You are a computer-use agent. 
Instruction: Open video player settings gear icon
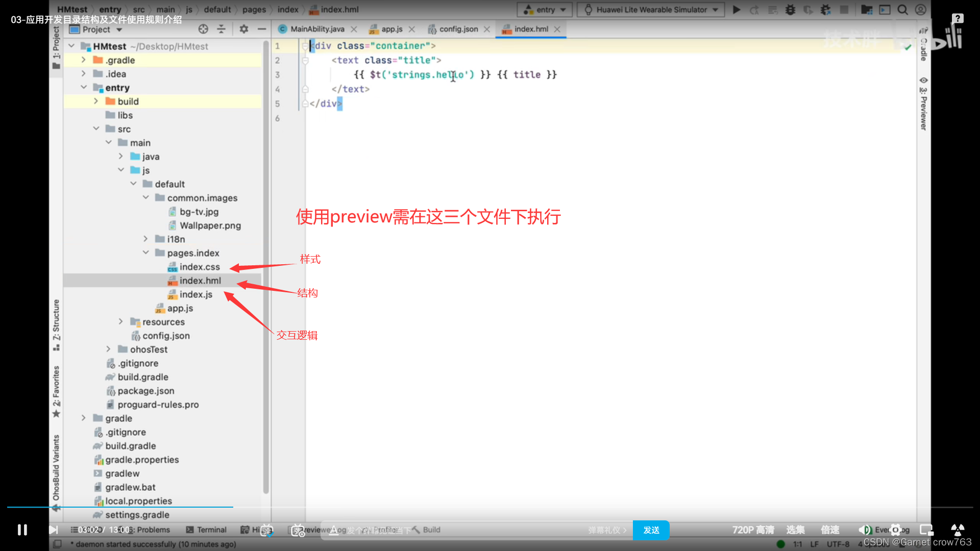(895, 530)
